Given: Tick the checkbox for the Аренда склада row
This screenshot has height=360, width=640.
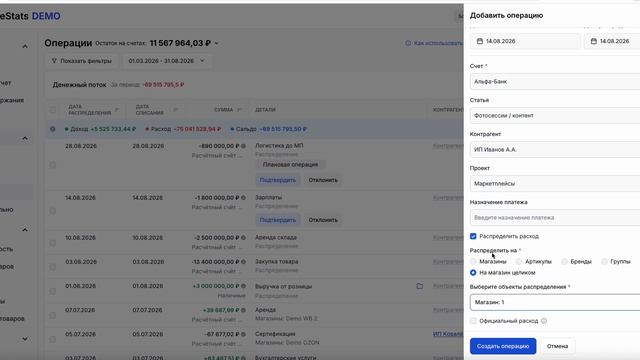Looking at the screenshot, I should (53, 243).
